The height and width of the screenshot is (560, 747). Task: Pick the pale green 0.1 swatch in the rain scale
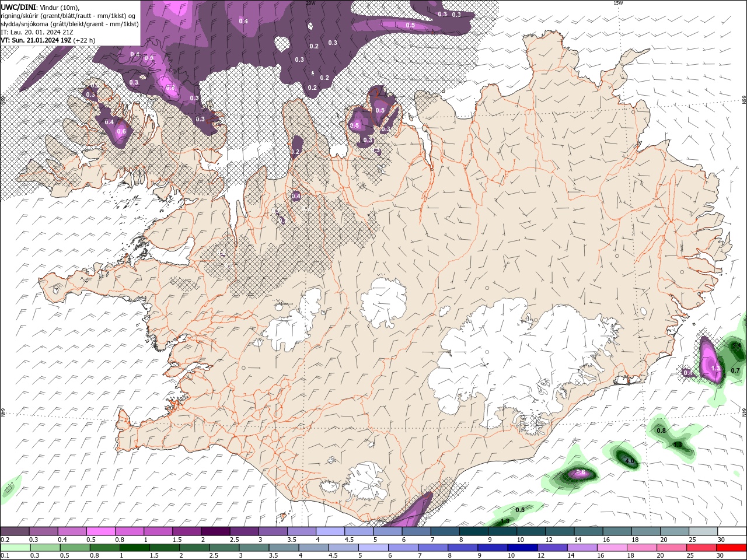click(x=16, y=548)
